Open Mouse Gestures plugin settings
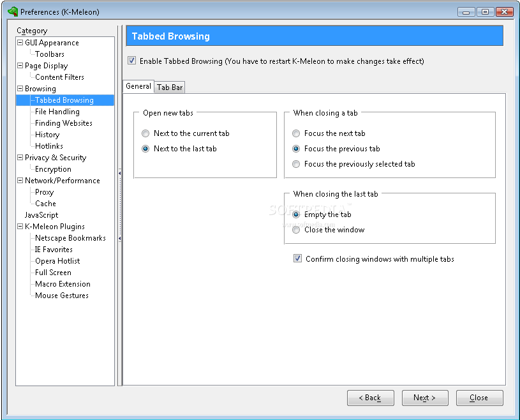520x420 pixels. point(62,296)
